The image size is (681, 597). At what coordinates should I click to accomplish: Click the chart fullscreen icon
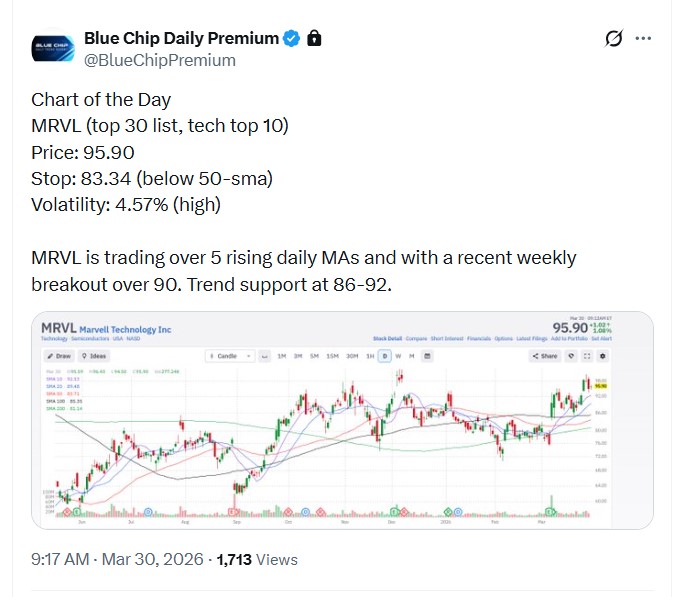(x=586, y=355)
